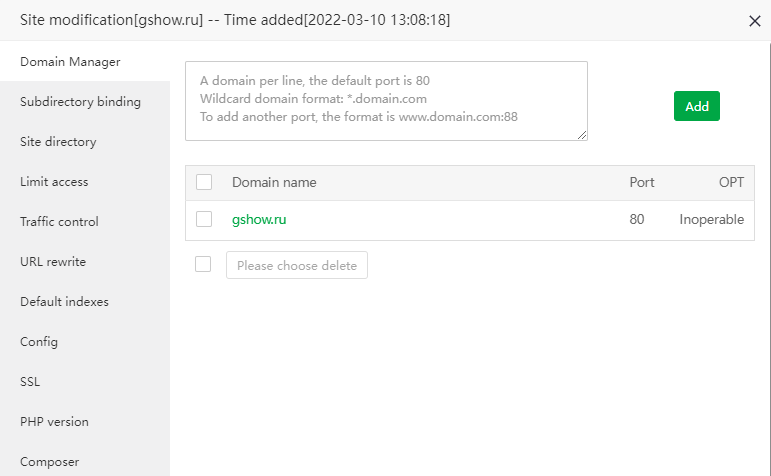
Task: Open the PHP version settings
Action: click(x=54, y=422)
